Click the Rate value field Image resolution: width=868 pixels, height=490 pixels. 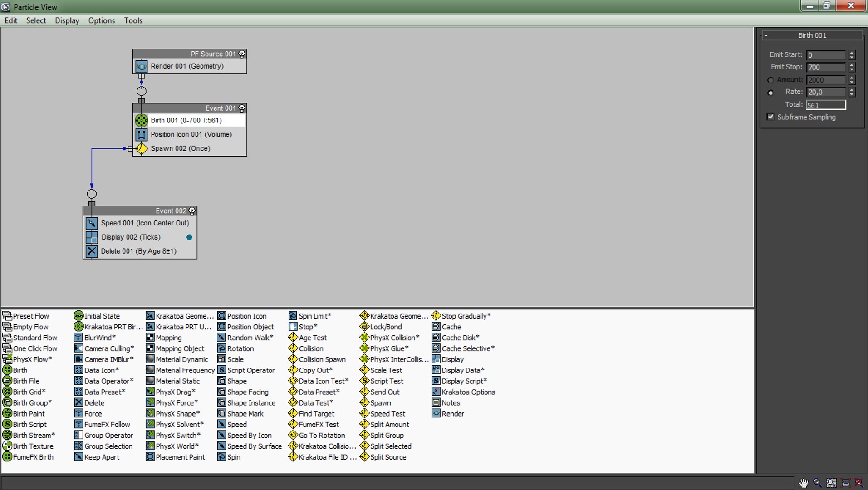pyautogui.click(x=826, y=92)
